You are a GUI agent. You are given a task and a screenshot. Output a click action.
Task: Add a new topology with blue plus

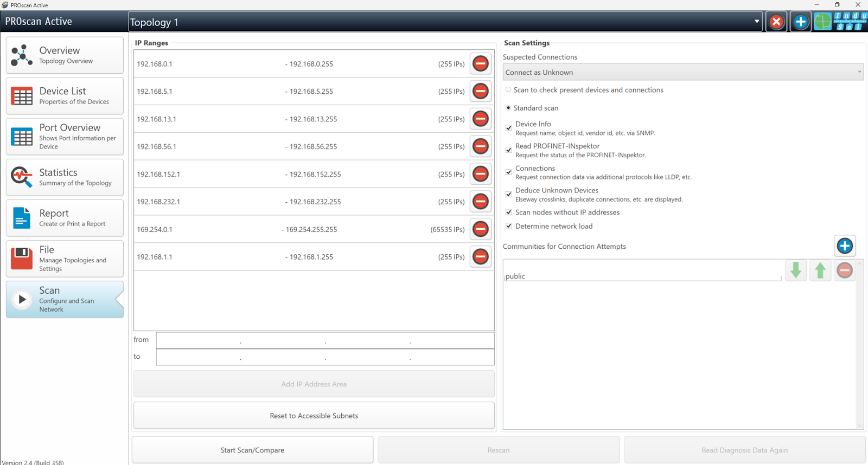[x=801, y=22]
